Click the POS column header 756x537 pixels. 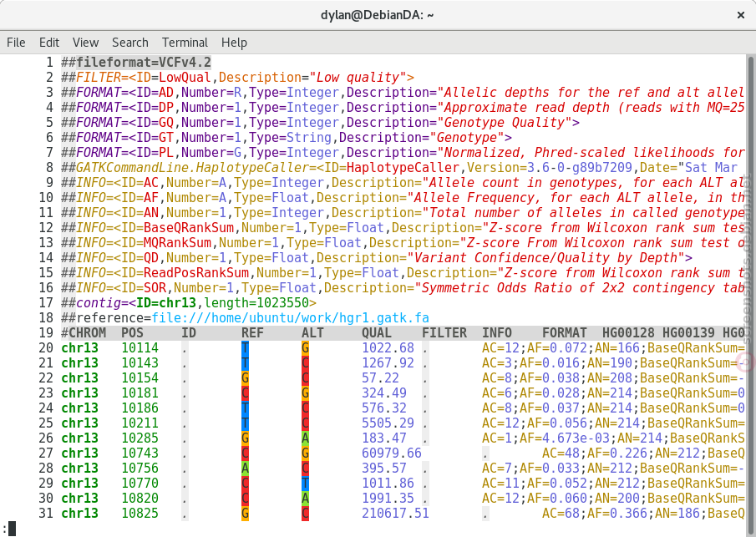(133, 332)
